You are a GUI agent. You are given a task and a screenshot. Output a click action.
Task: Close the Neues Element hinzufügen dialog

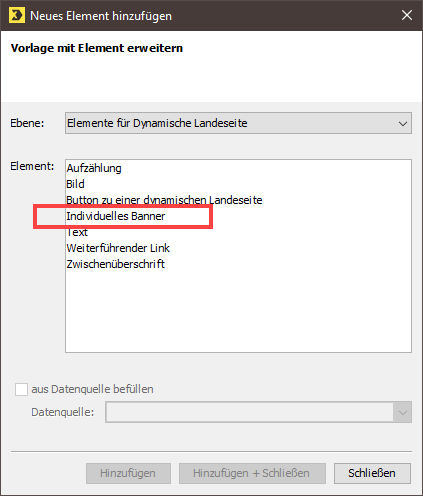(x=407, y=15)
